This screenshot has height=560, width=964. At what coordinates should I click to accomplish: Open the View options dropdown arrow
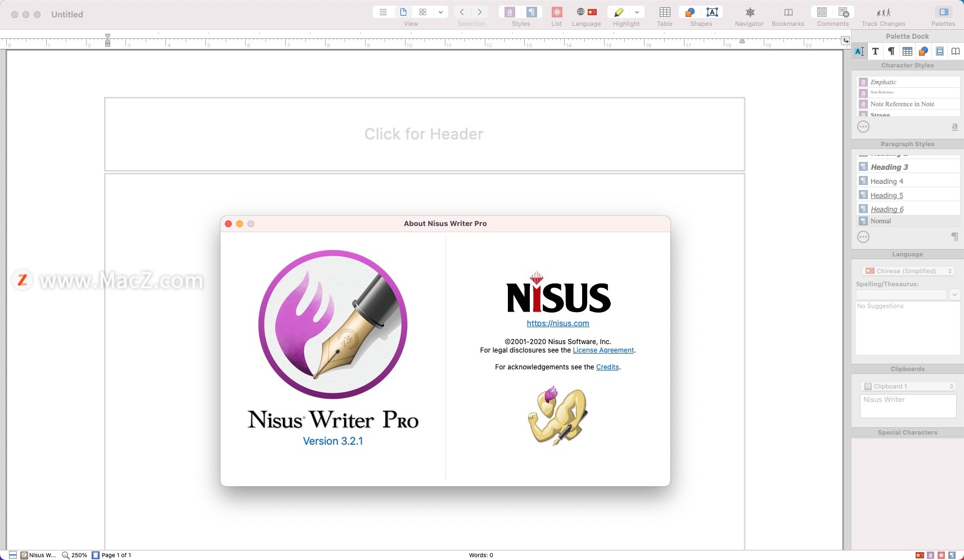point(440,12)
